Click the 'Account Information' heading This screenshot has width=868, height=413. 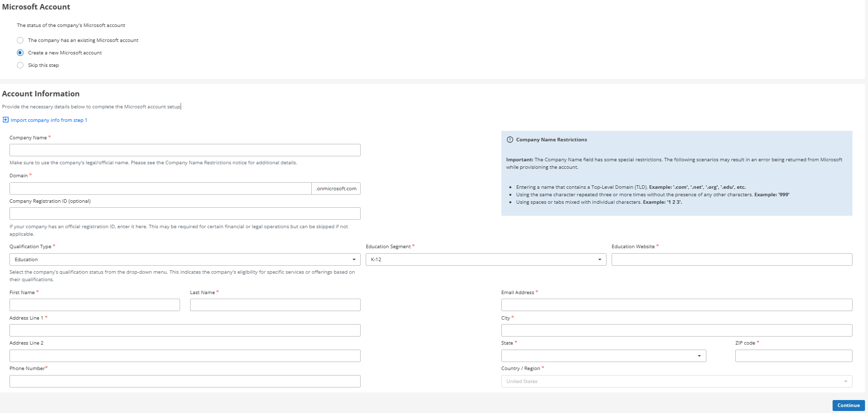(x=41, y=94)
